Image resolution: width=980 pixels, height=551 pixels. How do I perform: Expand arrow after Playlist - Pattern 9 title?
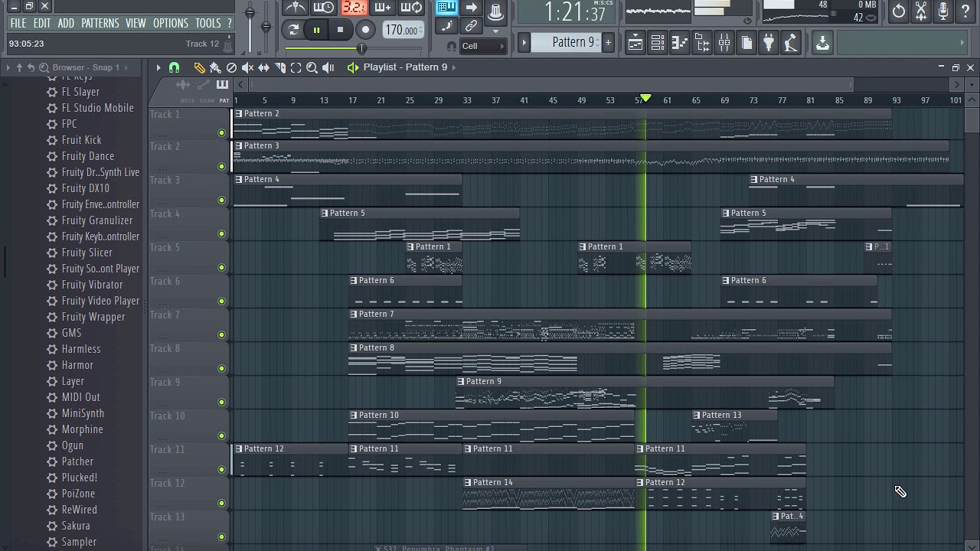click(454, 67)
